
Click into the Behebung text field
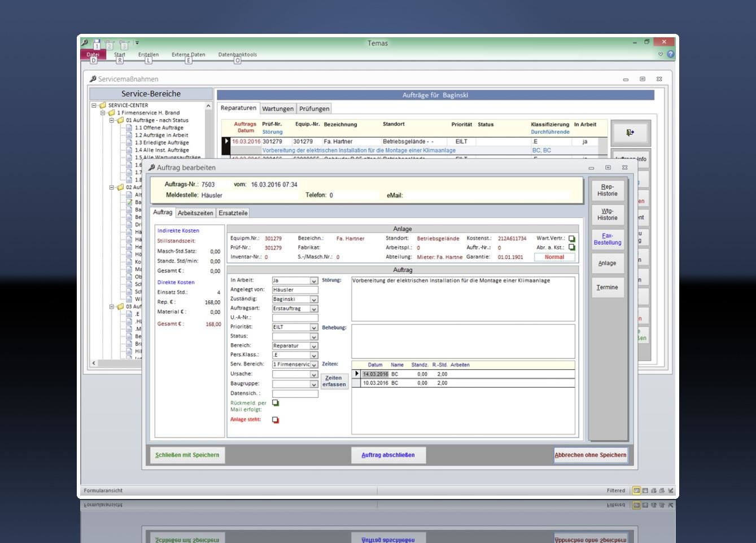click(463, 341)
